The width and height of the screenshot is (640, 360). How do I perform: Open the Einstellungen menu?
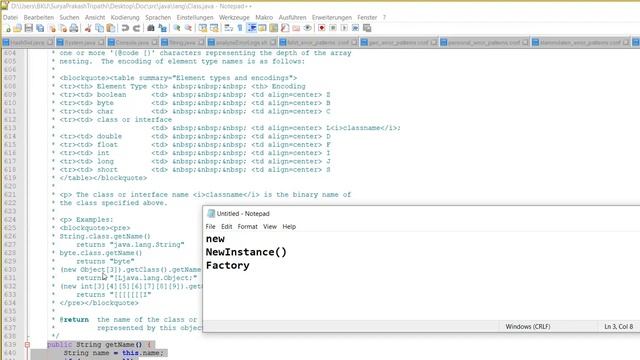click(x=195, y=18)
